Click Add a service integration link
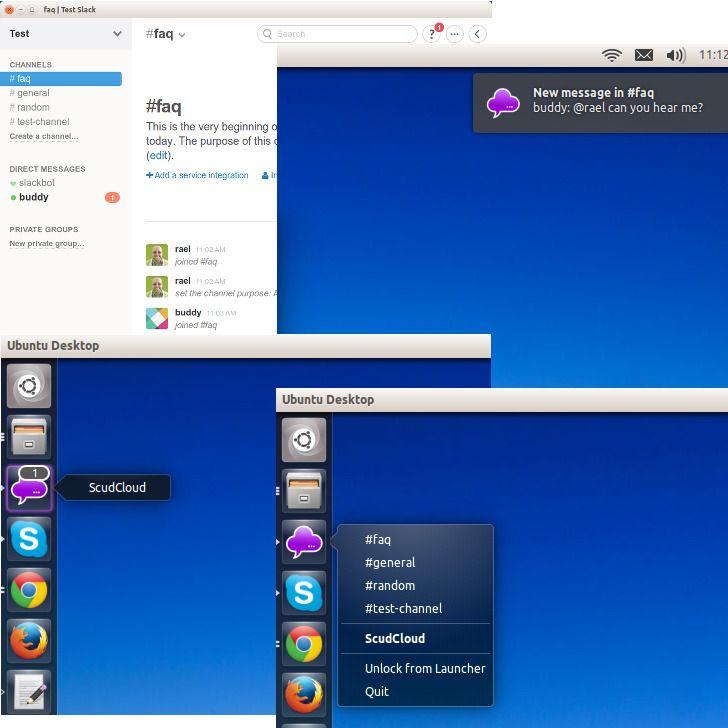 [197, 175]
